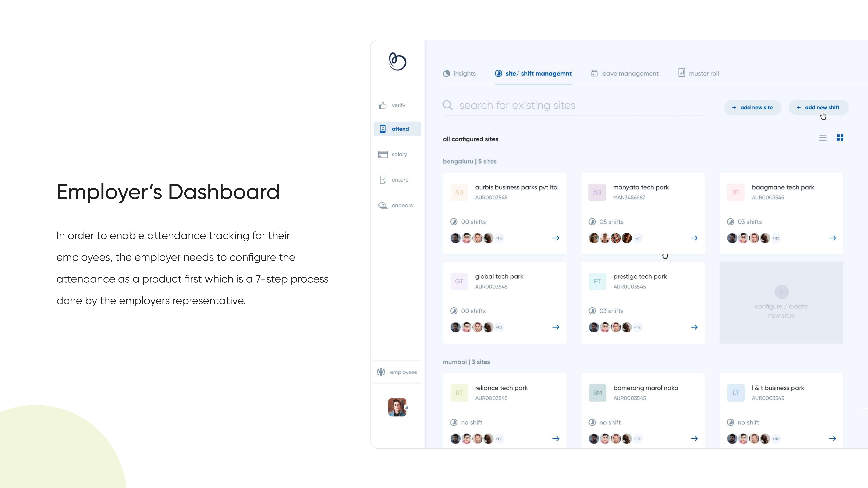Open the onboard sidebar item
The height and width of the screenshot is (488, 868).
tap(396, 206)
